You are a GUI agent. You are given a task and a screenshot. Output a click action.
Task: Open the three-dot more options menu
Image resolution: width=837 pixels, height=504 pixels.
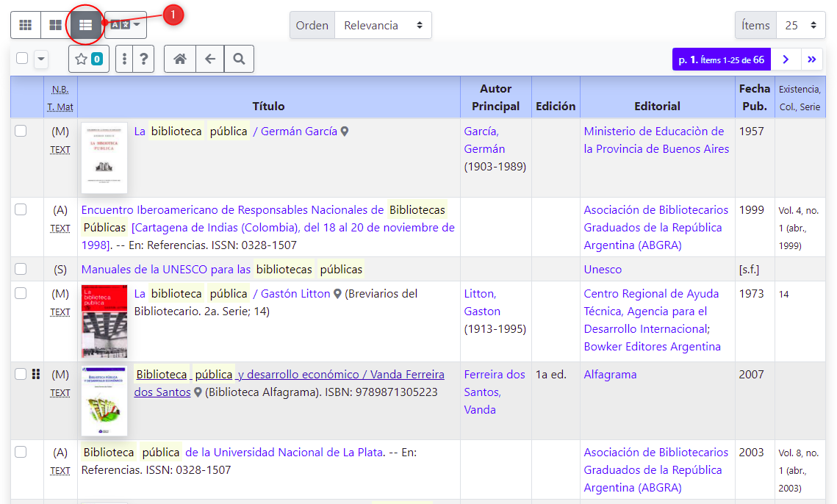125,60
